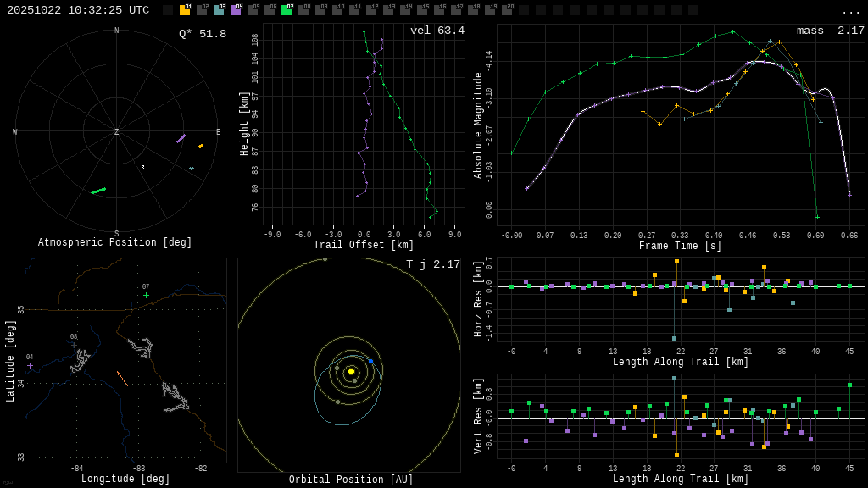This screenshot has width=868, height=488.
Task: Click the vel 63.4 readout
Action: click(x=437, y=30)
